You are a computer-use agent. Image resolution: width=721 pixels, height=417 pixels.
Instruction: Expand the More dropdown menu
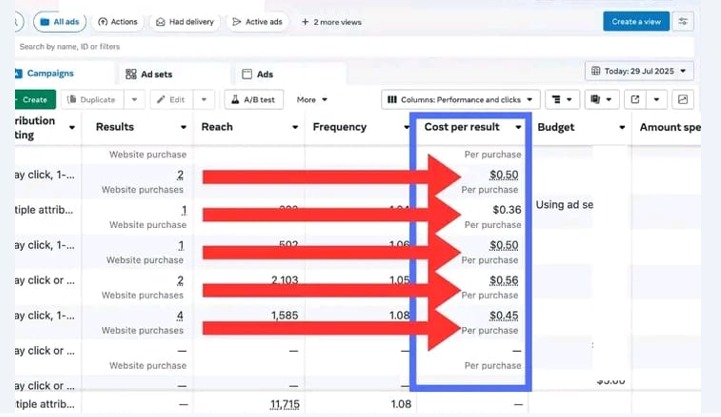click(312, 99)
